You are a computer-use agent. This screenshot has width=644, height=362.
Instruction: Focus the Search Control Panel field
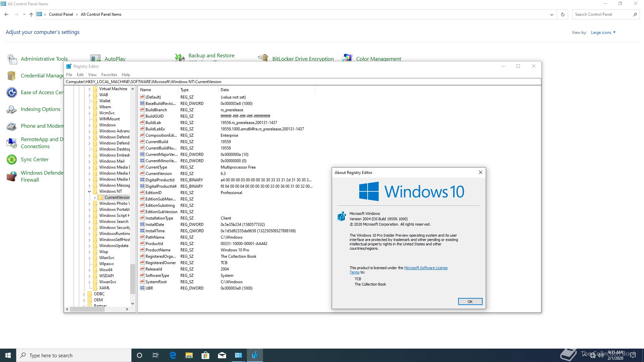(x=602, y=14)
